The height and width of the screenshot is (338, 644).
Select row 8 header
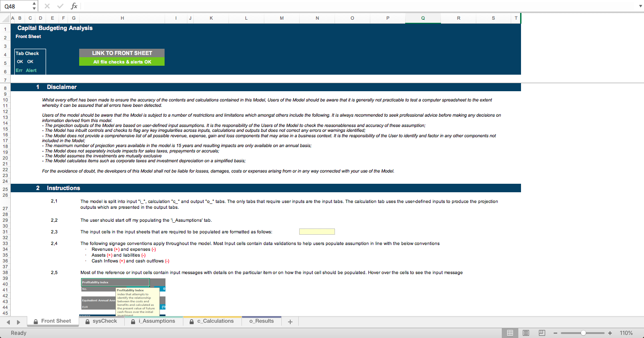(x=5, y=88)
